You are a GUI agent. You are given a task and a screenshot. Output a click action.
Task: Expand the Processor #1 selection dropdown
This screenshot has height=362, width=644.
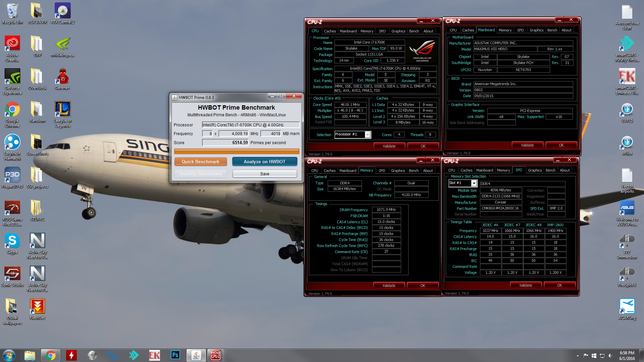(368, 134)
